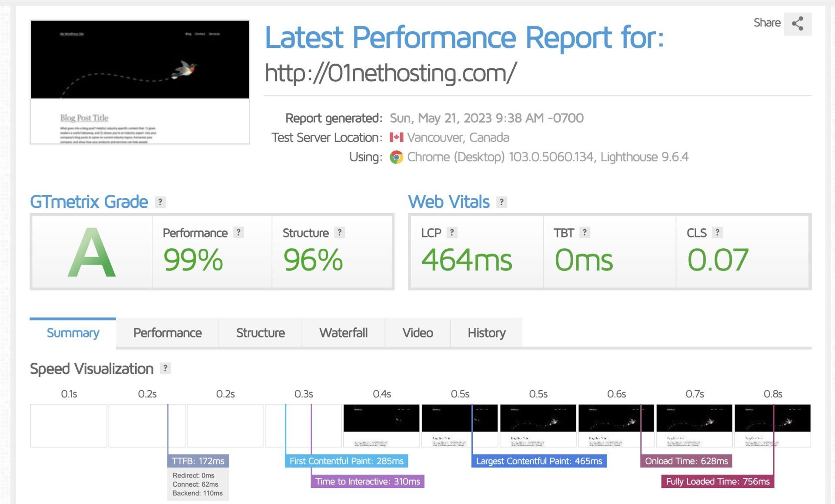Click Largest Contentful Paint: 465ms marker

coord(539,461)
